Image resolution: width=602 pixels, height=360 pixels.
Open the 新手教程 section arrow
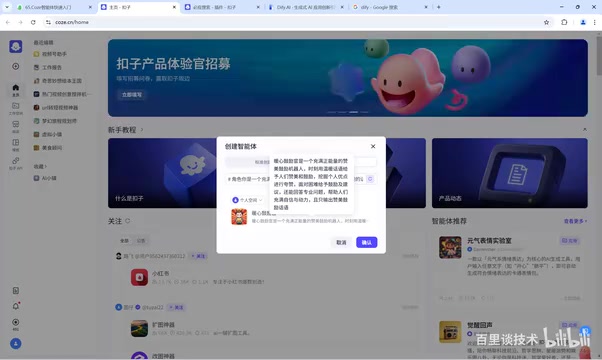[142, 130]
